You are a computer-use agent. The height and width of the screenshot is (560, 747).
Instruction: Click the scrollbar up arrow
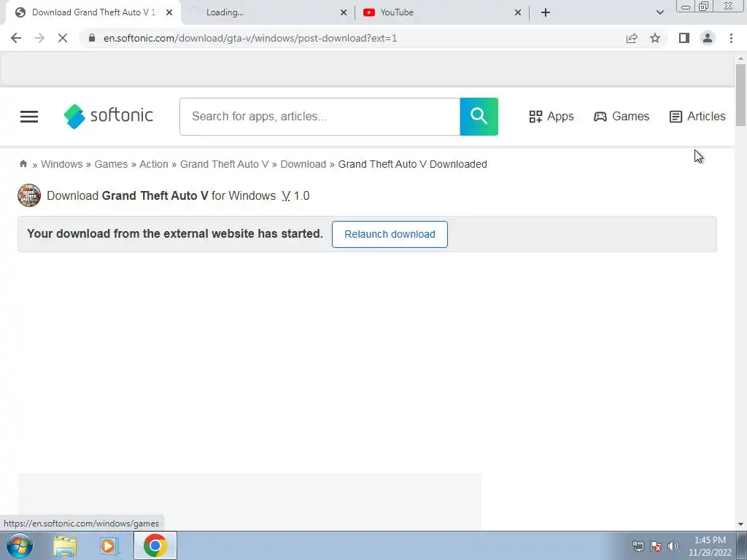(x=740, y=58)
